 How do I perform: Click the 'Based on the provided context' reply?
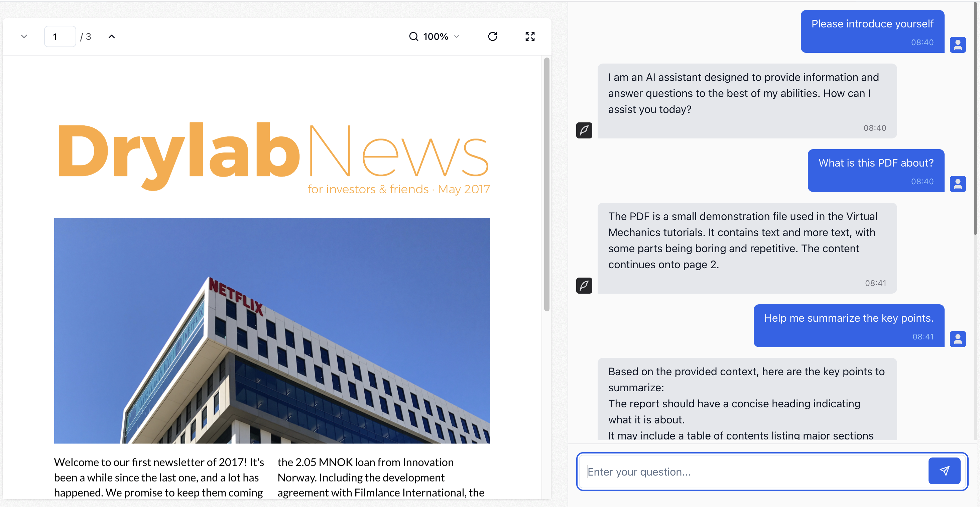[x=747, y=399]
